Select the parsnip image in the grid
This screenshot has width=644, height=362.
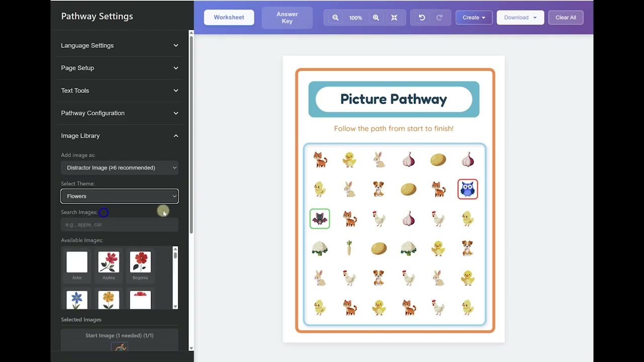click(349, 248)
